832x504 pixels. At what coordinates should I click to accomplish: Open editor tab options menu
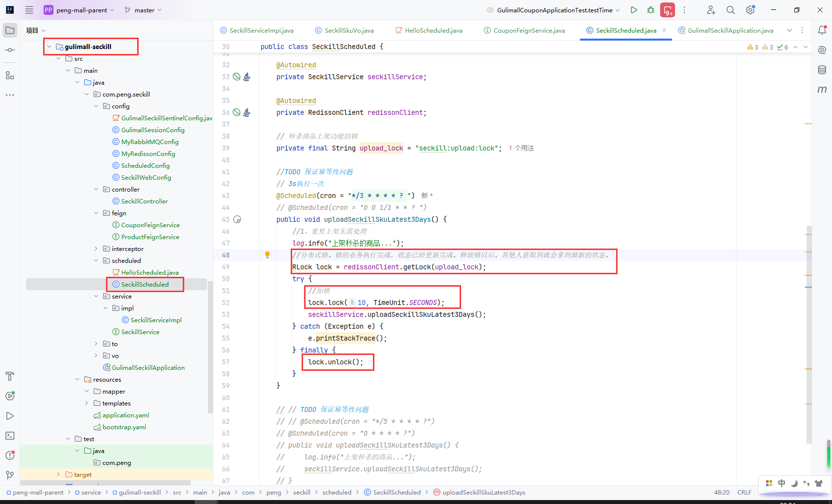pos(802,30)
